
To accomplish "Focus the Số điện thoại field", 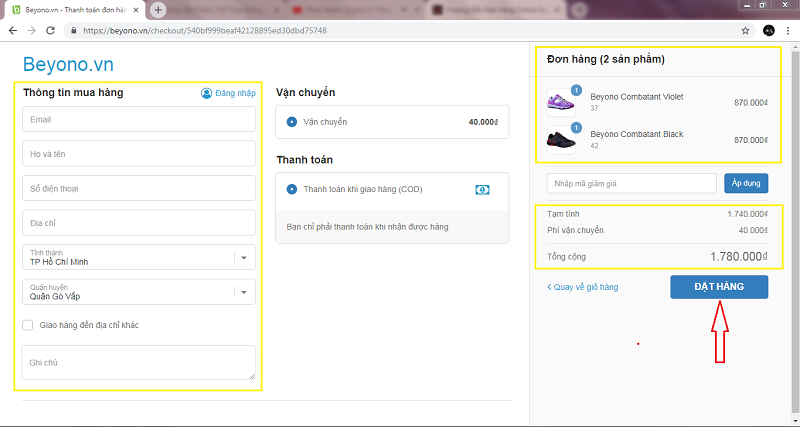I will pyautogui.click(x=139, y=188).
